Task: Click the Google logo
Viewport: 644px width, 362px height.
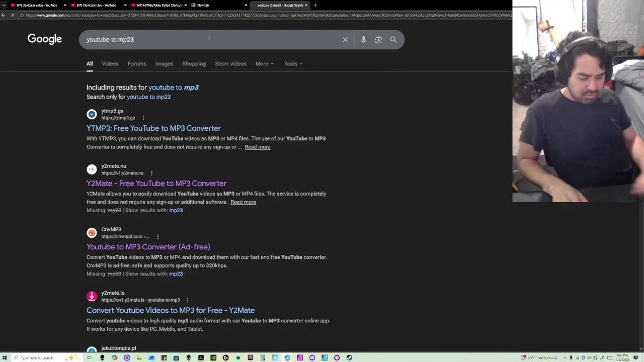Action: tap(45, 39)
